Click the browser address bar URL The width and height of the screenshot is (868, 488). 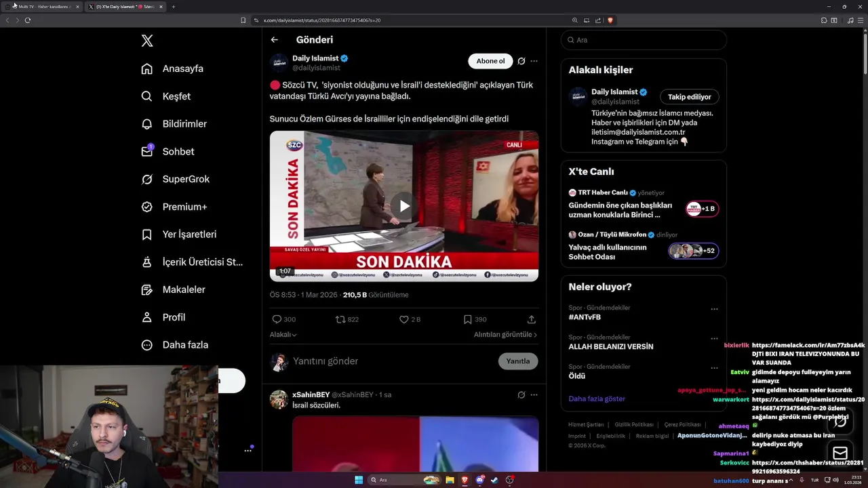(321, 20)
